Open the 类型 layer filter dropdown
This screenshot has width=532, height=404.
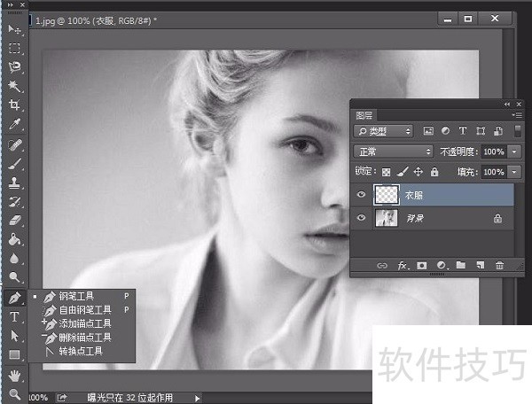coord(383,131)
